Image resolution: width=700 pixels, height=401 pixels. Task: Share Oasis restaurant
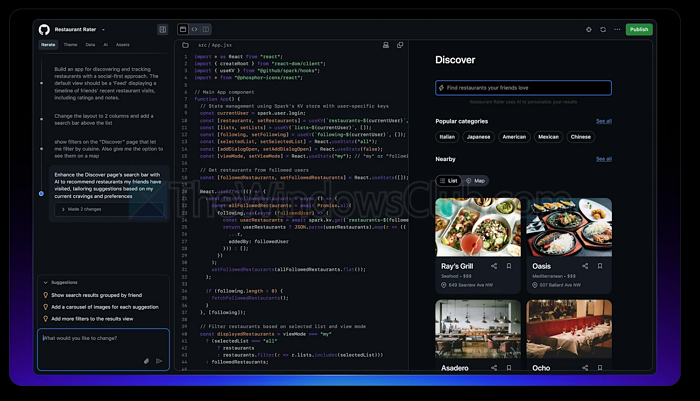pos(585,266)
